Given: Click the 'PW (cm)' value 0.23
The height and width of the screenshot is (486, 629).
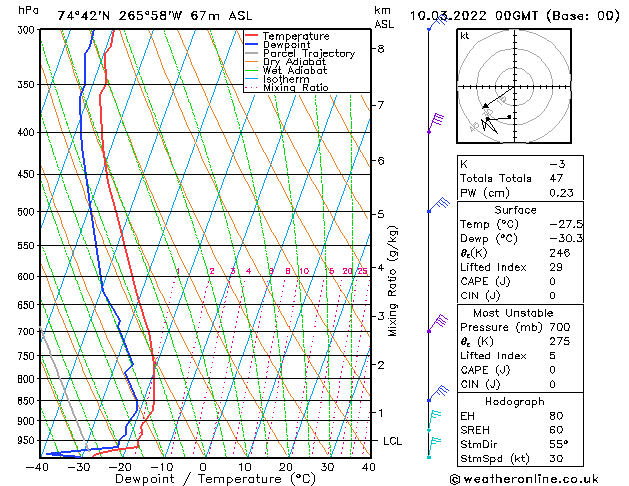Looking at the screenshot, I should 561,192.
